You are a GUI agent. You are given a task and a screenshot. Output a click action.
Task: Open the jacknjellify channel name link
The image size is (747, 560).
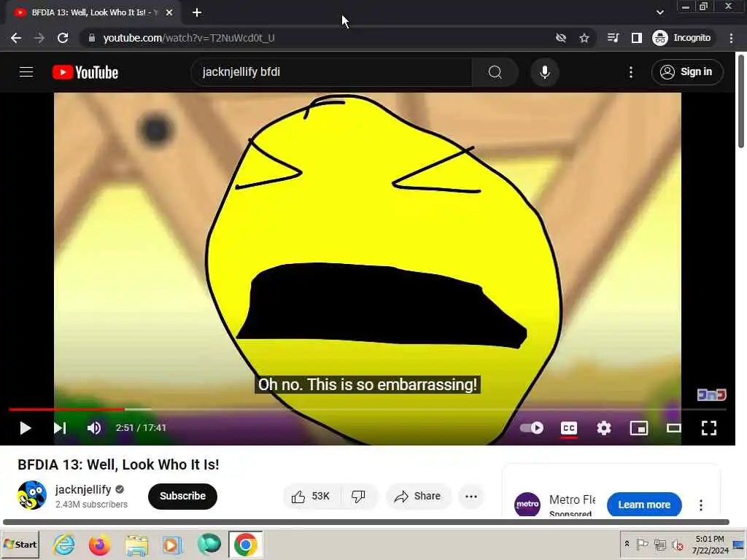(x=83, y=489)
